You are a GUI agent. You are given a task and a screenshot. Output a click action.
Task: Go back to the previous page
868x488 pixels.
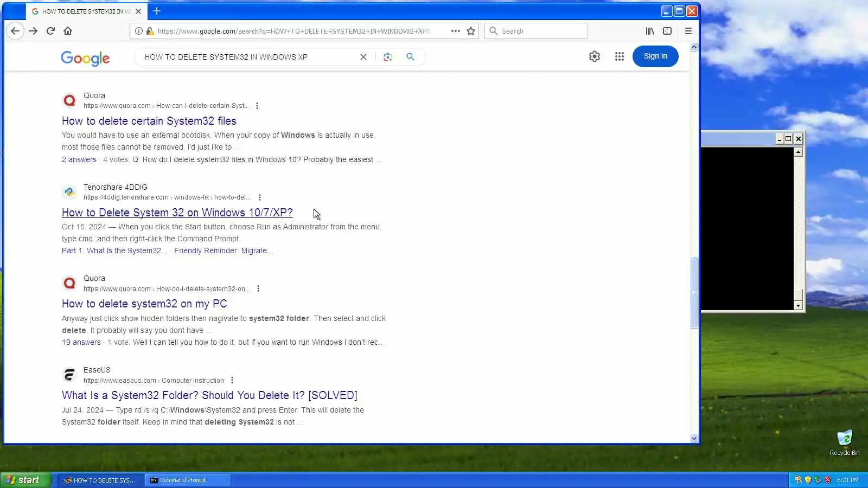pos(15,31)
